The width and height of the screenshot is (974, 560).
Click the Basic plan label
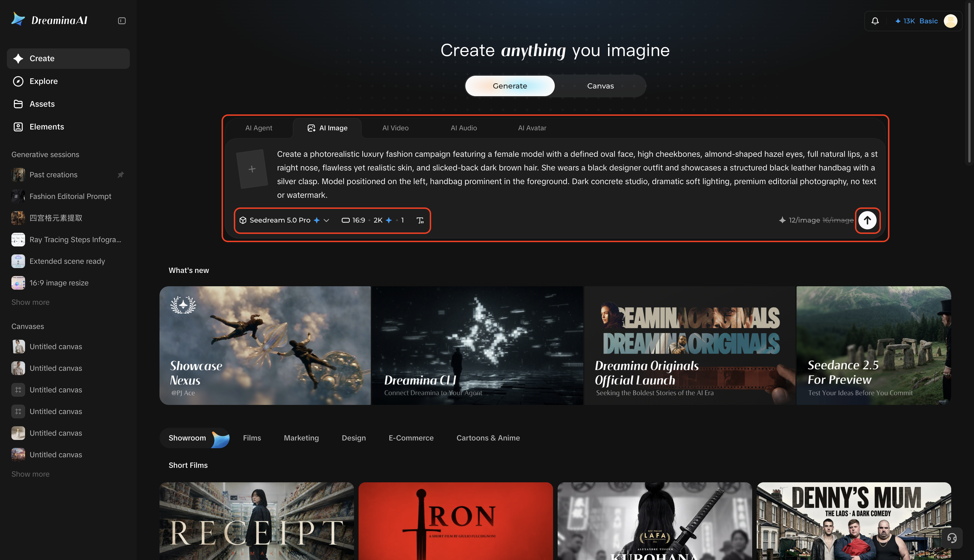click(x=928, y=21)
